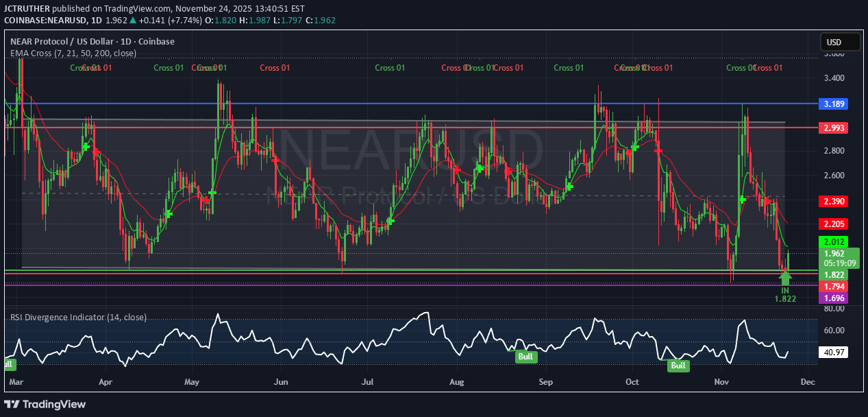Select the Bull divergence label near August

point(526,357)
